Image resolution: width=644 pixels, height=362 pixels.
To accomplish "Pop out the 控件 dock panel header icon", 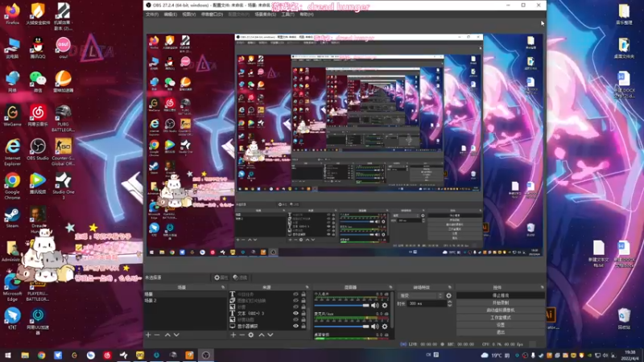I will click(x=542, y=287).
